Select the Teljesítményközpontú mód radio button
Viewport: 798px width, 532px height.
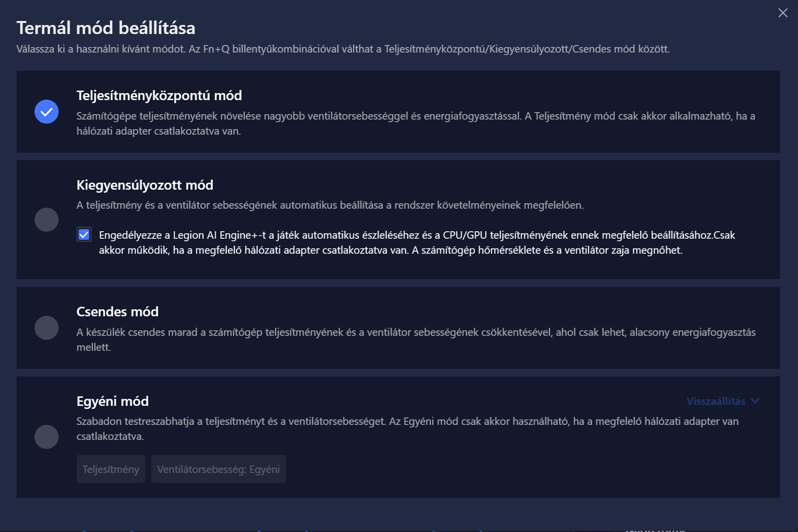tap(47, 112)
